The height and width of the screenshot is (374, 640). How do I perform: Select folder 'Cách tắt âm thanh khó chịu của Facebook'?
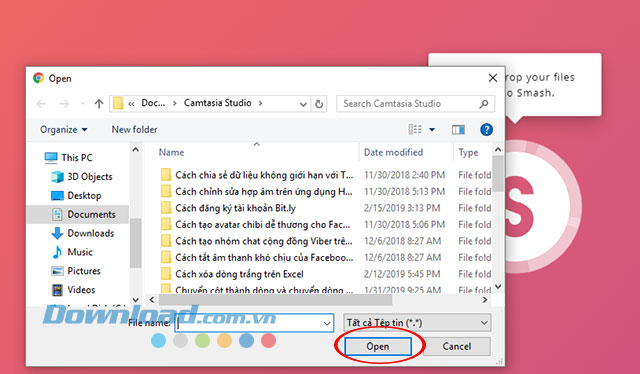pyautogui.click(x=264, y=258)
